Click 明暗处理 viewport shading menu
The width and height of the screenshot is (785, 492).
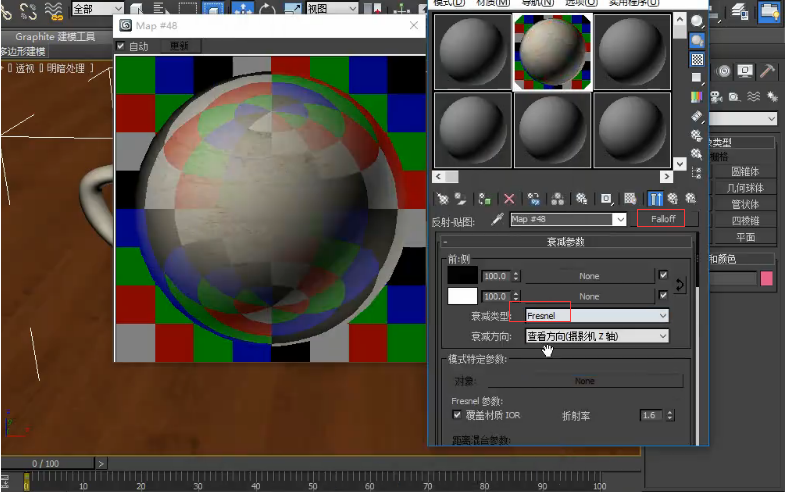point(66,68)
